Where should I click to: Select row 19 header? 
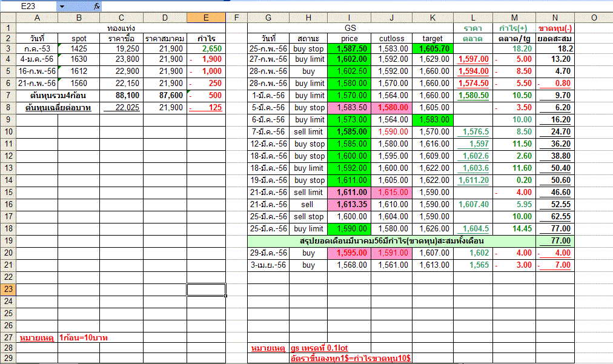point(8,241)
